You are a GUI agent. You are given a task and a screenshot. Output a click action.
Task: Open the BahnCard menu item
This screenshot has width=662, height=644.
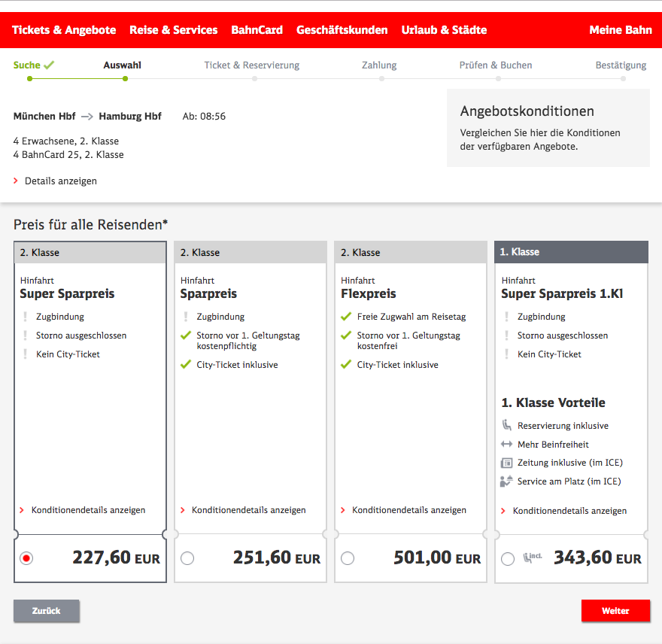click(257, 30)
